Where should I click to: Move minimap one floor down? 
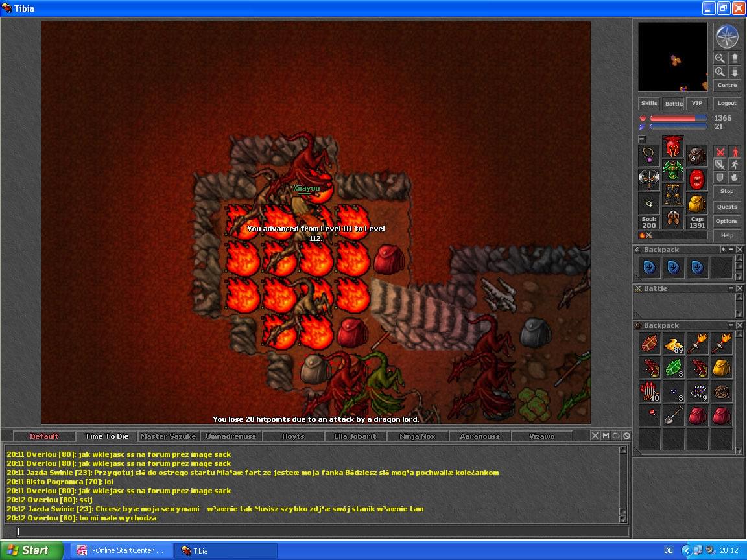click(734, 72)
